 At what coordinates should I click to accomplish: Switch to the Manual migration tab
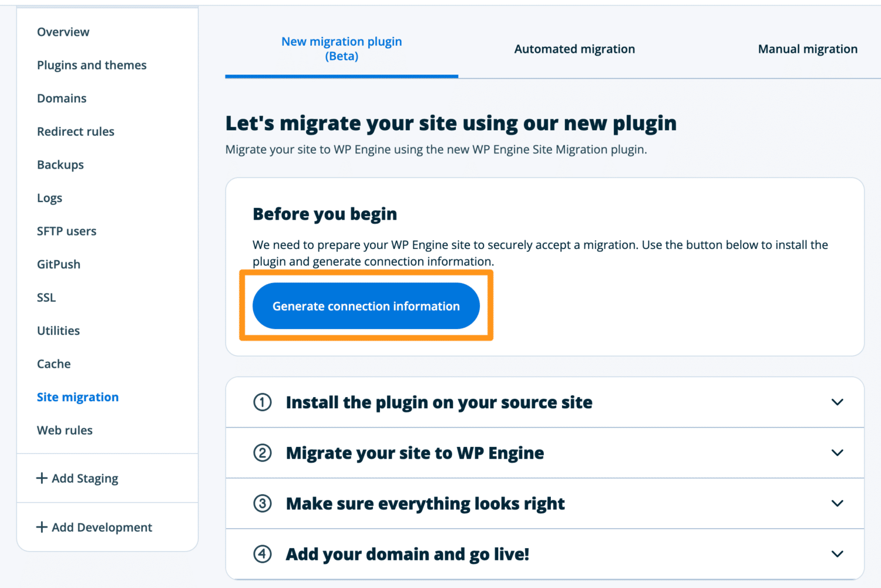(808, 49)
